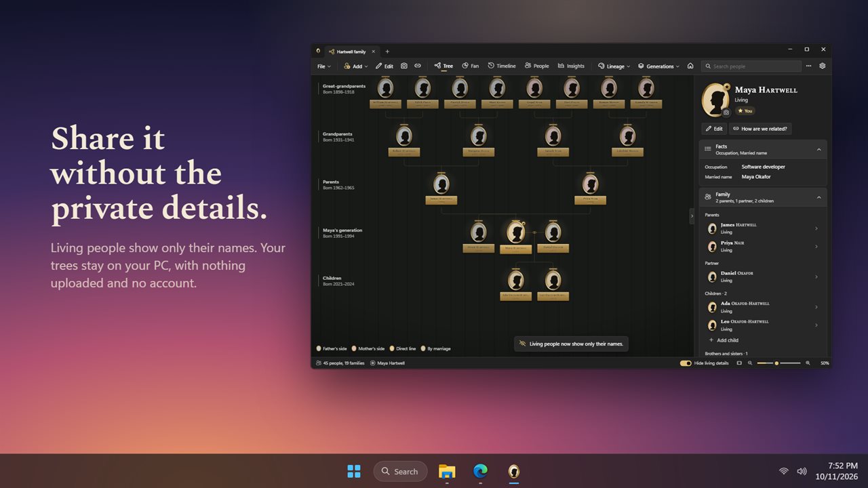Collapse the Family section

(818, 197)
